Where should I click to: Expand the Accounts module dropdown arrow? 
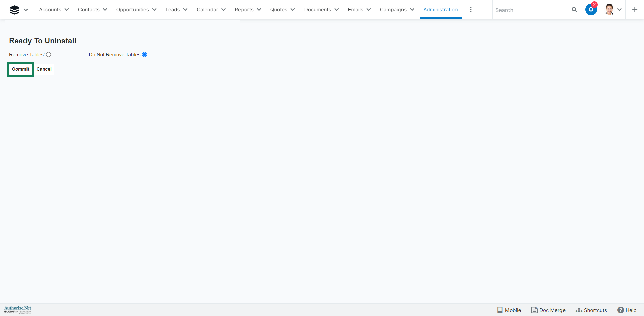(67, 10)
